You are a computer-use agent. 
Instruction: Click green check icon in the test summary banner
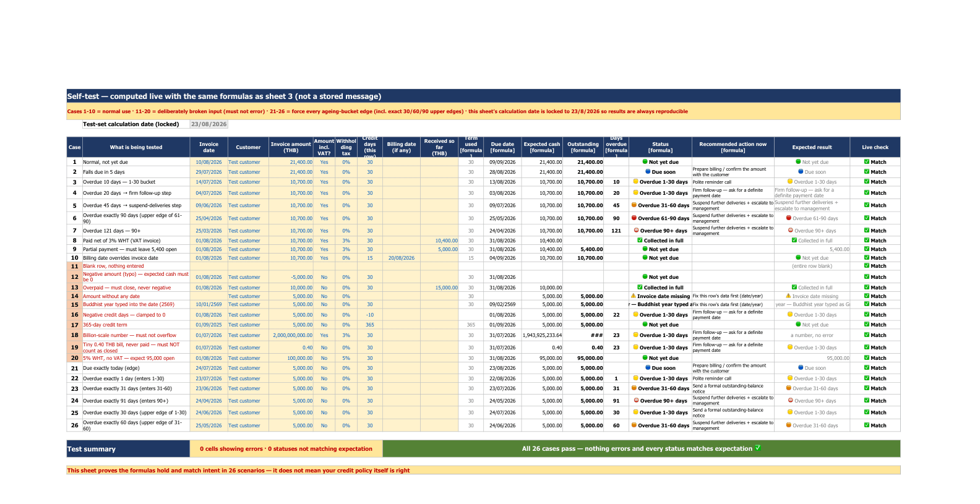pyautogui.click(x=758, y=448)
